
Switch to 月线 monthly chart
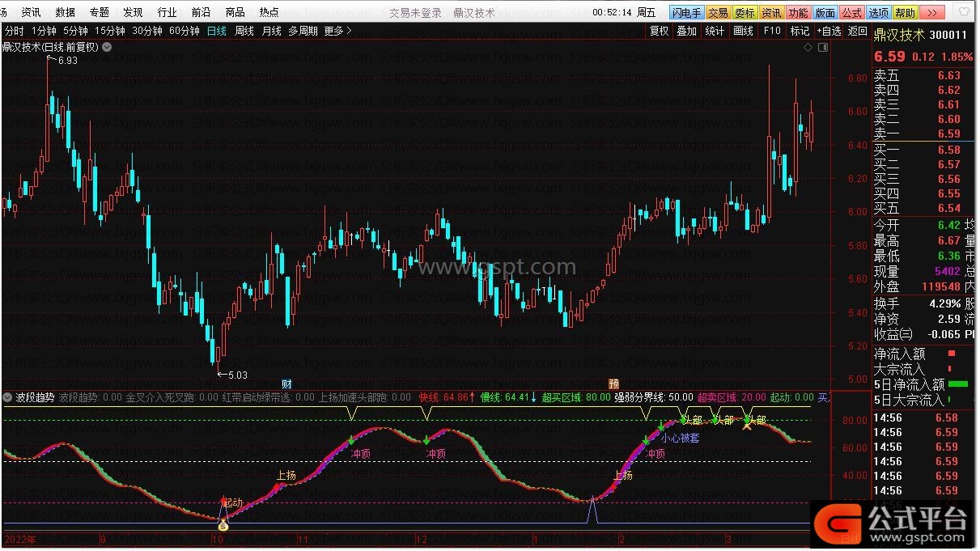coord(271,31)
